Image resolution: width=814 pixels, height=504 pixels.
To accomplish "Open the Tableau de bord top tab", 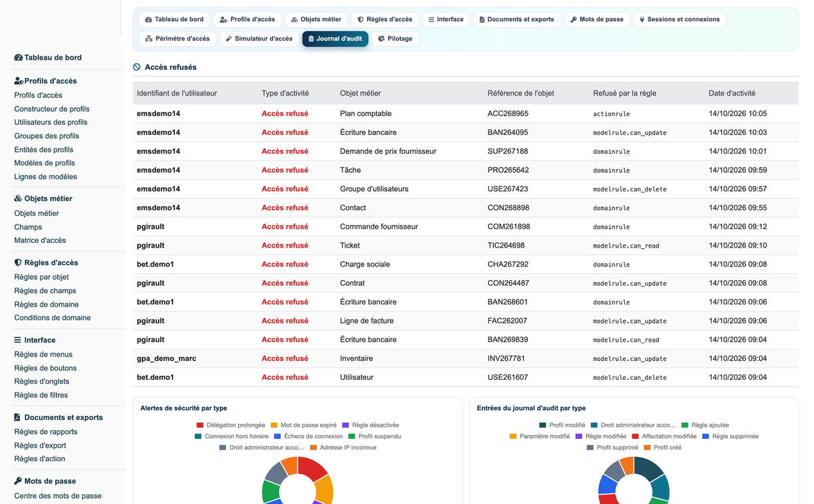I will [x=174, y=20].
